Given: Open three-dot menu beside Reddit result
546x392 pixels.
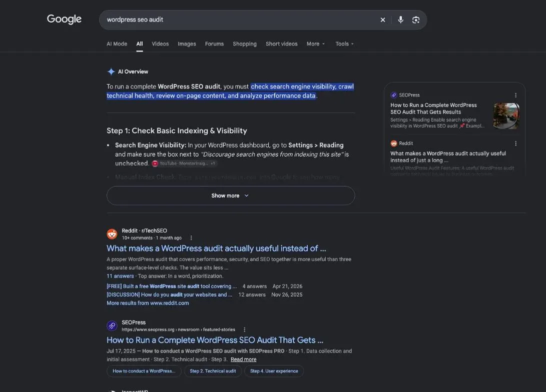Looking at the screenshot, I should 191,238.
